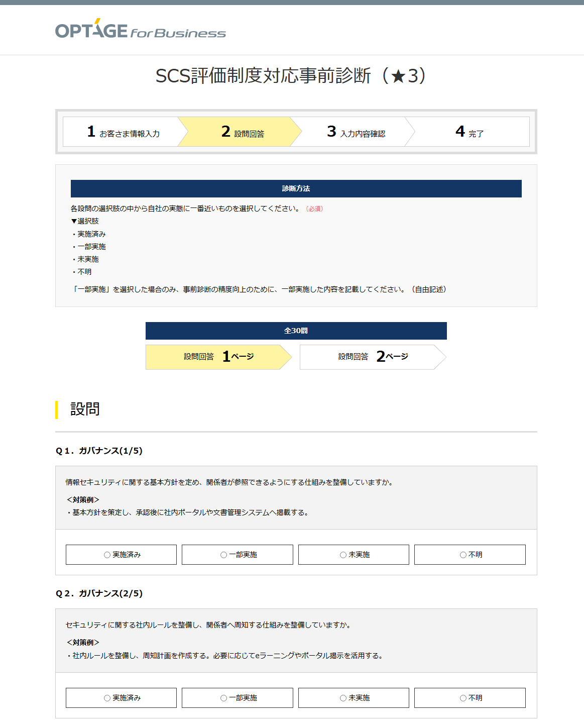Click the 診断方法 header bar
This screenshot has height=728, width=584.
point(296,188)
